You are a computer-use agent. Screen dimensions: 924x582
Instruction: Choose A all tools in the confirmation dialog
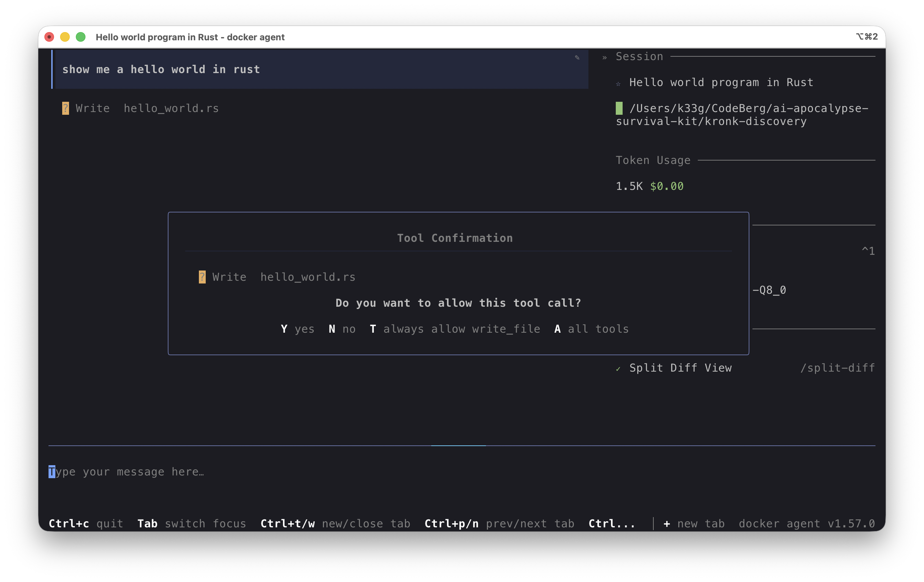point(591,329)
